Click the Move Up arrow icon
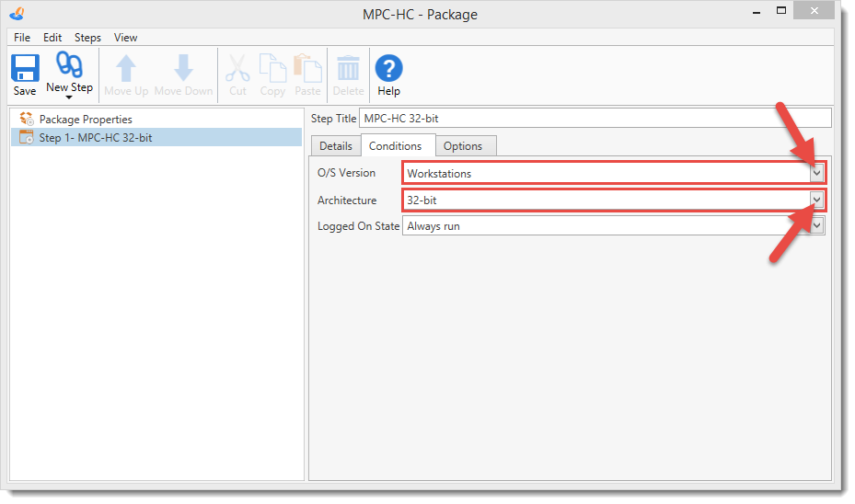 coord(126,68)
